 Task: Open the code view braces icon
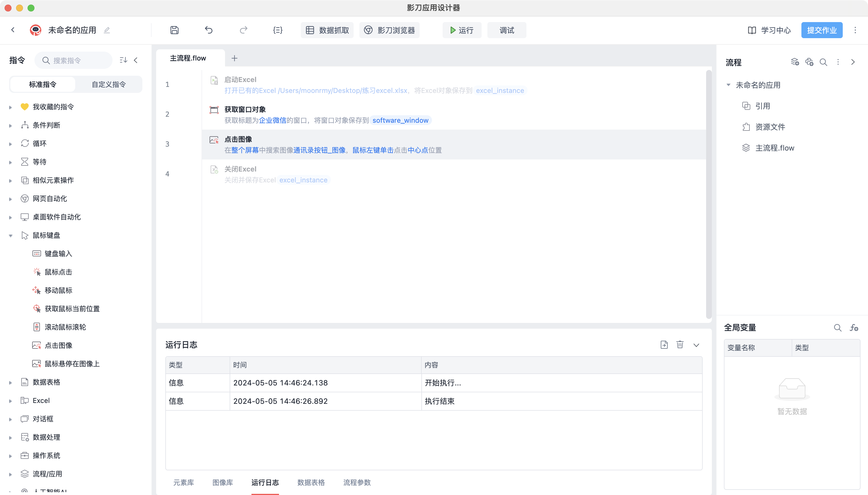point(278,30)
